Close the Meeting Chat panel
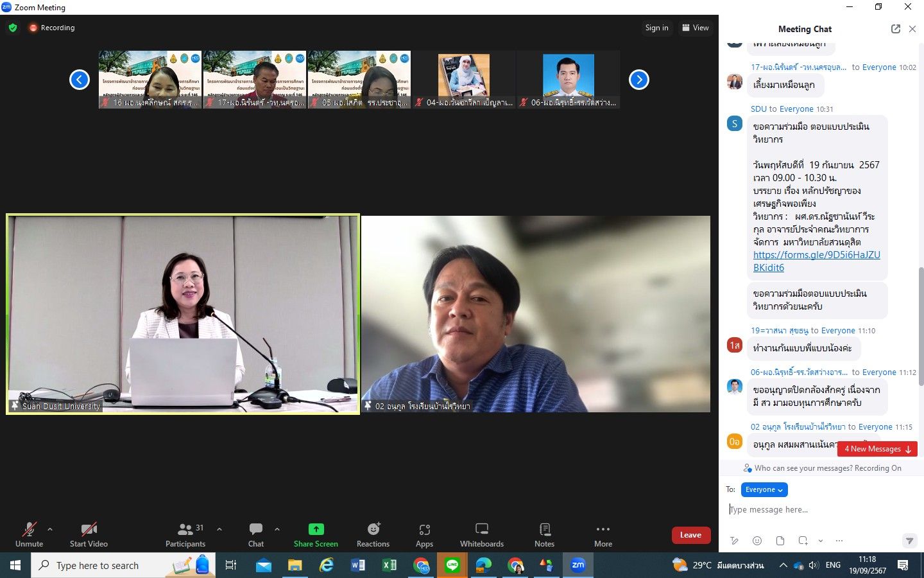 point(912,29)
